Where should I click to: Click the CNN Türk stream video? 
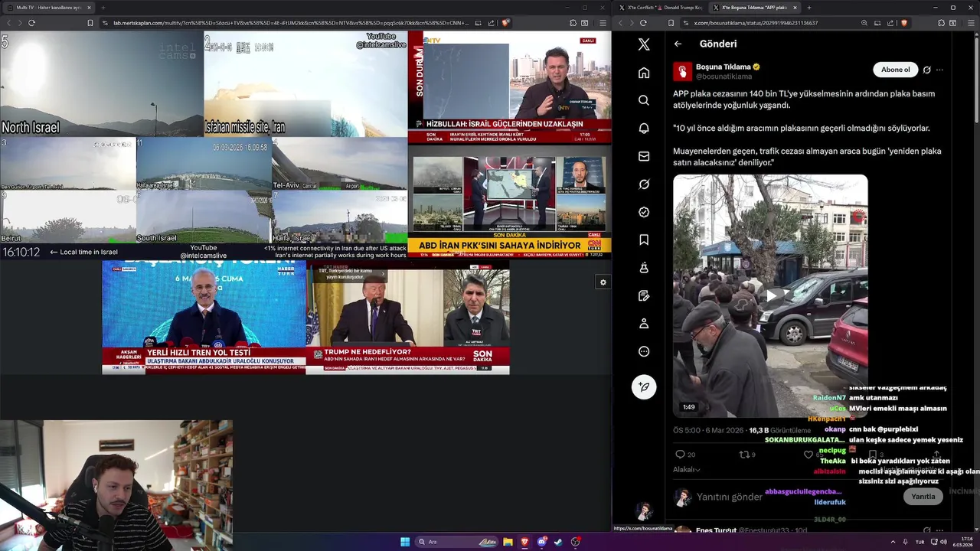(x=509, y=201)
